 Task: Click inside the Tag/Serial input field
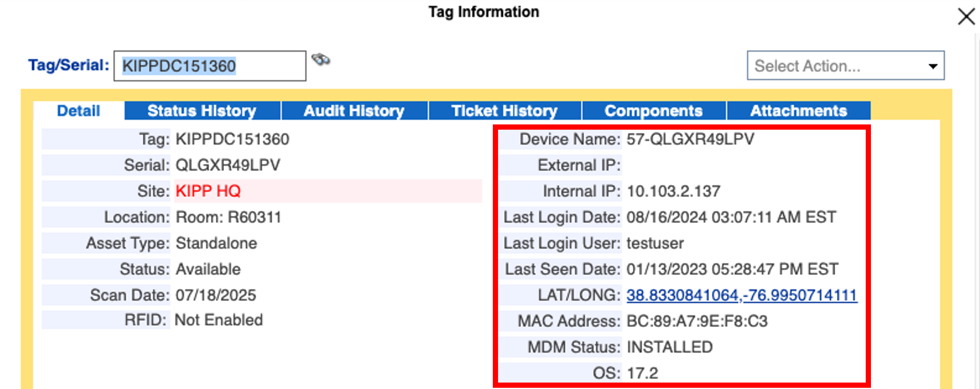coord(208,65)
